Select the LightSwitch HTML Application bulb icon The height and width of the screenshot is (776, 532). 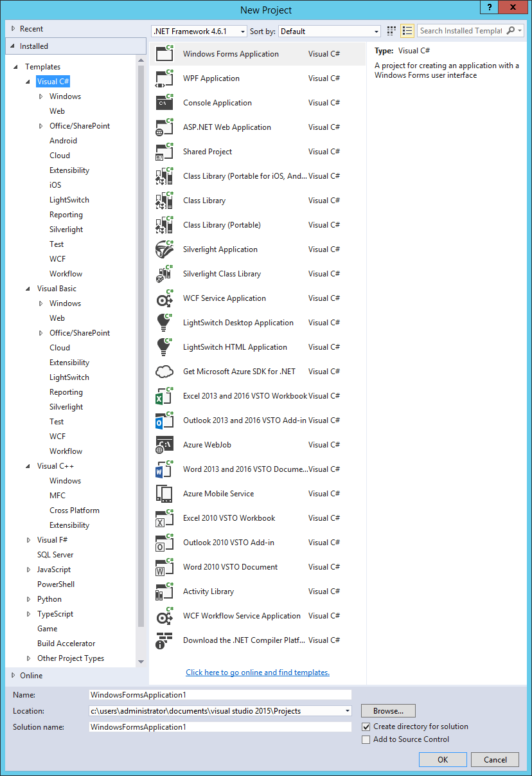pos(164,347)
